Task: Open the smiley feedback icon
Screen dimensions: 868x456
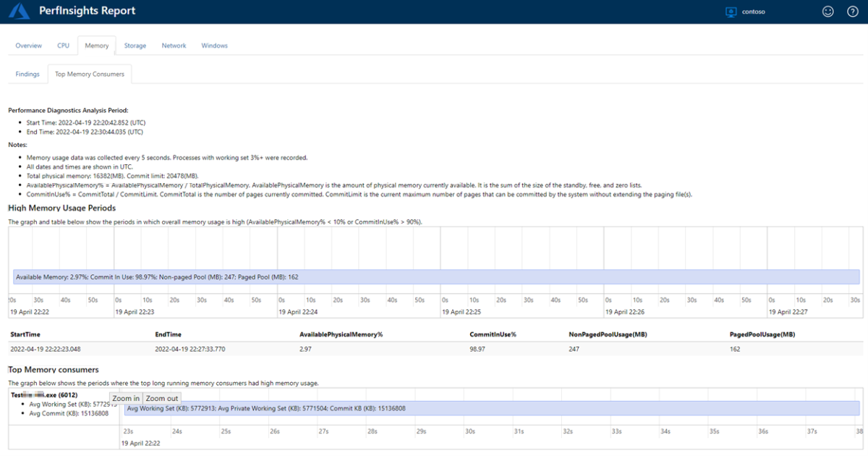Action: tap(828, 12)
